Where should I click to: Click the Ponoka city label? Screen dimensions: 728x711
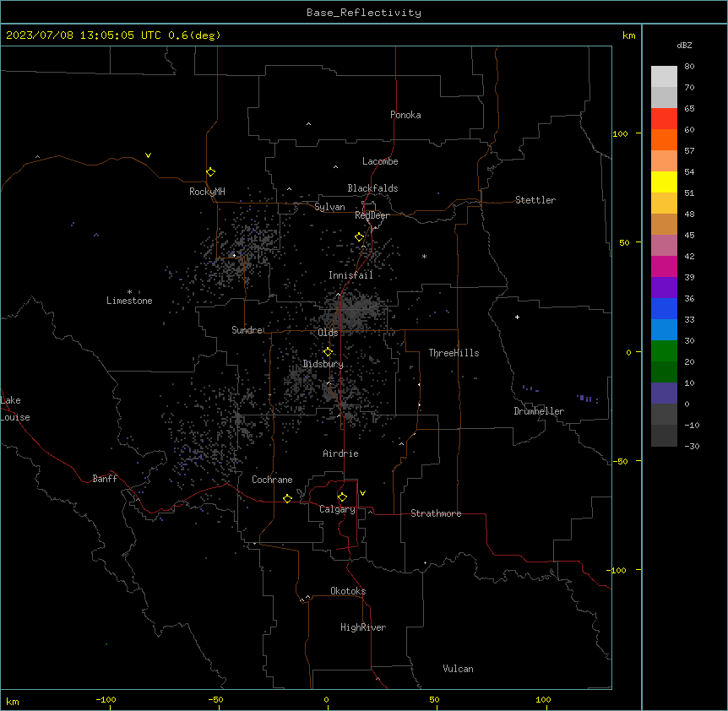405,115
